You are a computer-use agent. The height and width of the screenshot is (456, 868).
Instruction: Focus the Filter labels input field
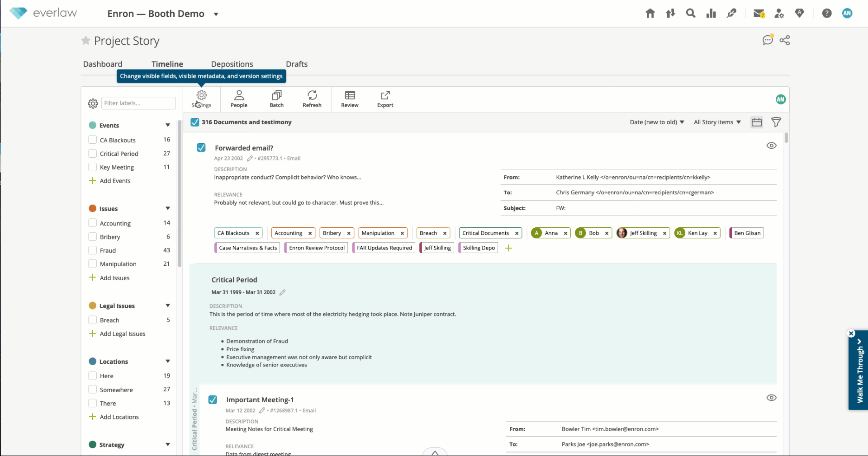click(138, 103)
